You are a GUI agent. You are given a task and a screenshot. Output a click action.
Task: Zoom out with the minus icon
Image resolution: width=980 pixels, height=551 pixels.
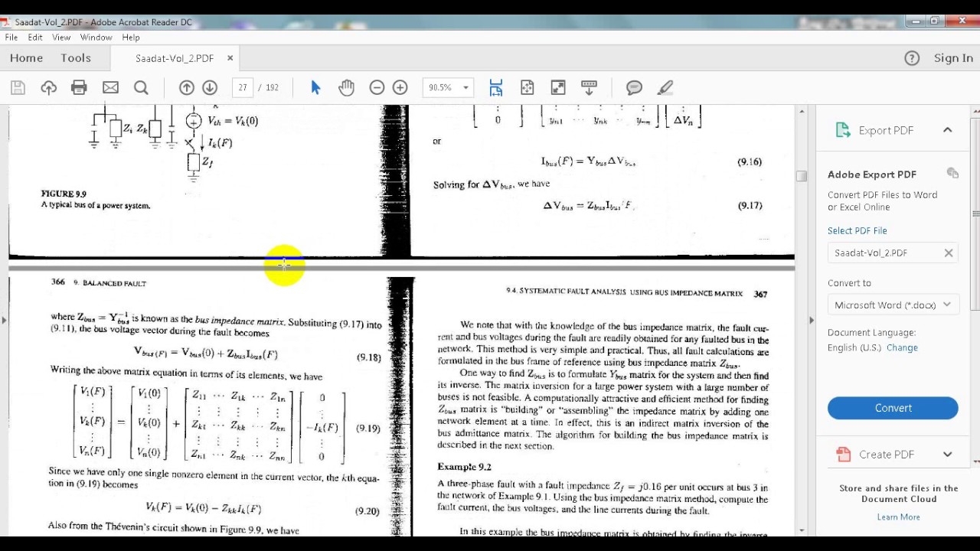[x=377, y=88]
